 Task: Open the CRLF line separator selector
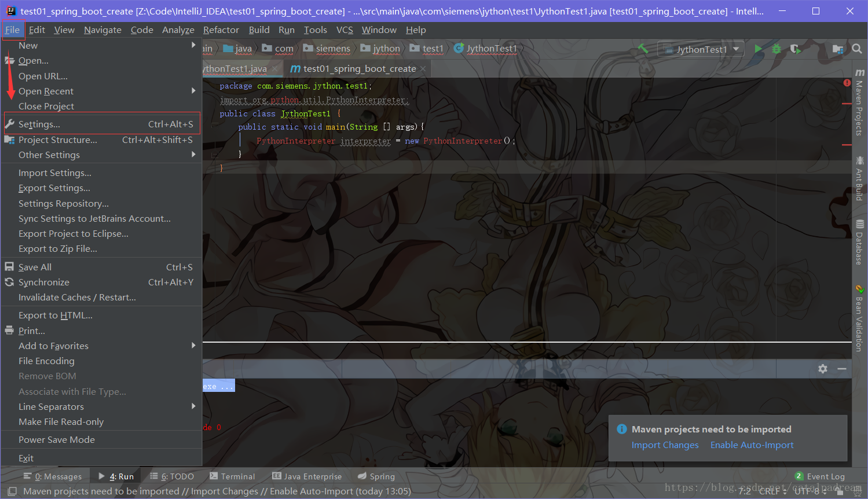[x=773, y=491]
